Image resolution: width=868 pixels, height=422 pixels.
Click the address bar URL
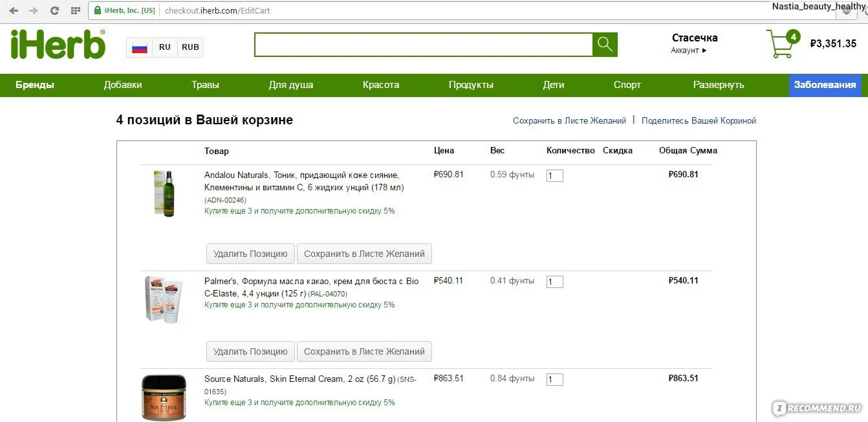click(217, 10)
